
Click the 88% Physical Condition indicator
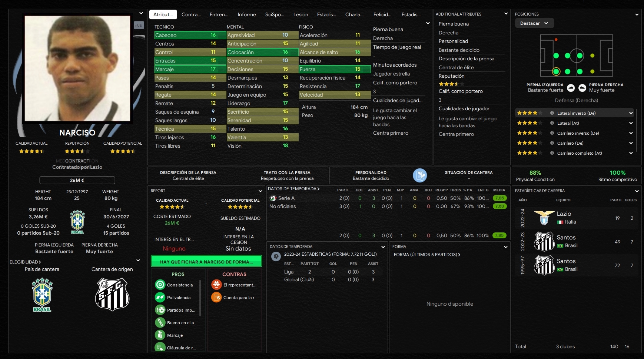coord(535,176)
